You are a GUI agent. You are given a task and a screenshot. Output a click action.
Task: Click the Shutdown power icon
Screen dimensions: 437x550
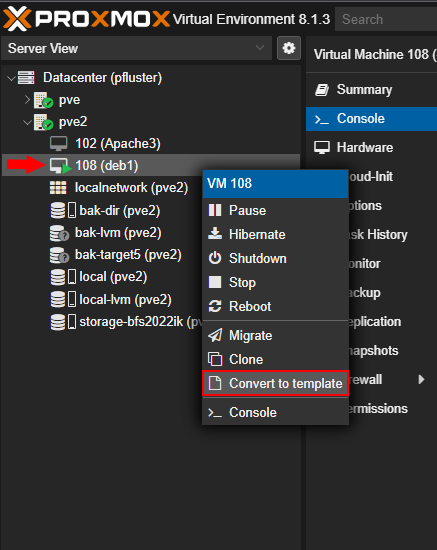215,258
